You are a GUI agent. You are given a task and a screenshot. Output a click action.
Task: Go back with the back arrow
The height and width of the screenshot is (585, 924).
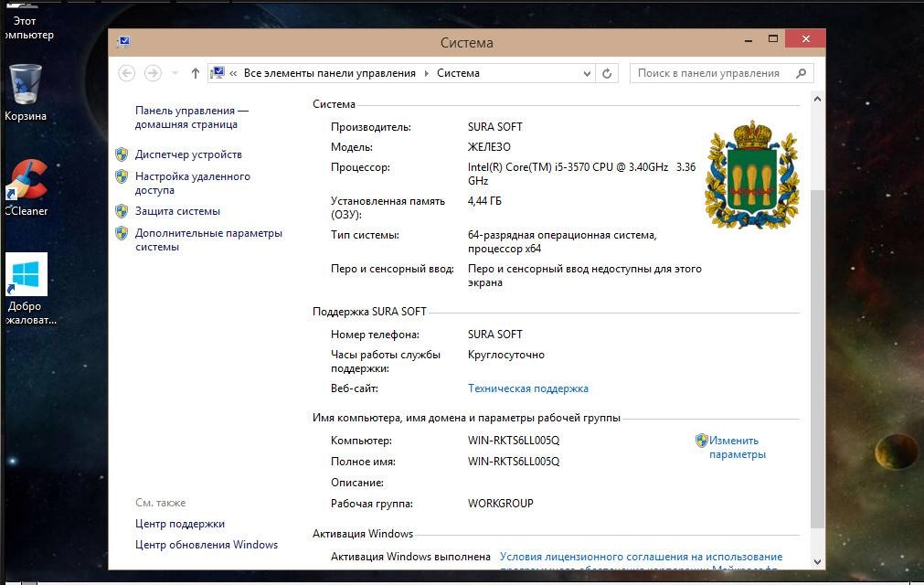[127, 73]
